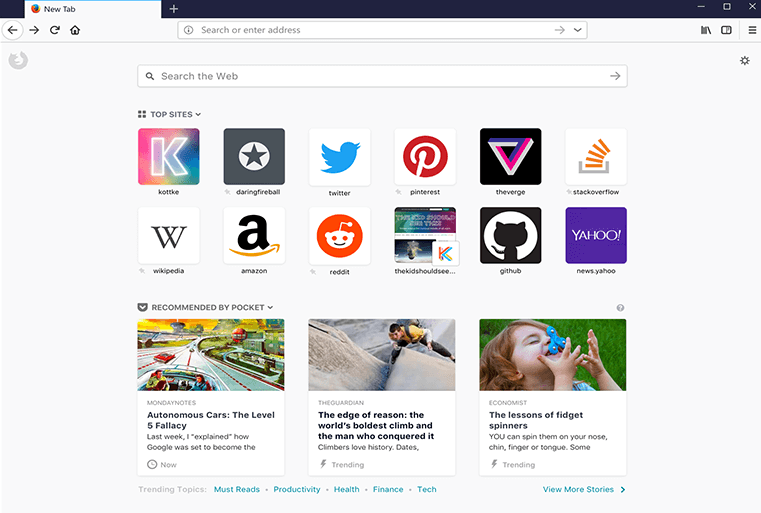Viewport: 761px width, 513px height.
Task: Open the kottke top site tile
Action: [x=168, y=157]
